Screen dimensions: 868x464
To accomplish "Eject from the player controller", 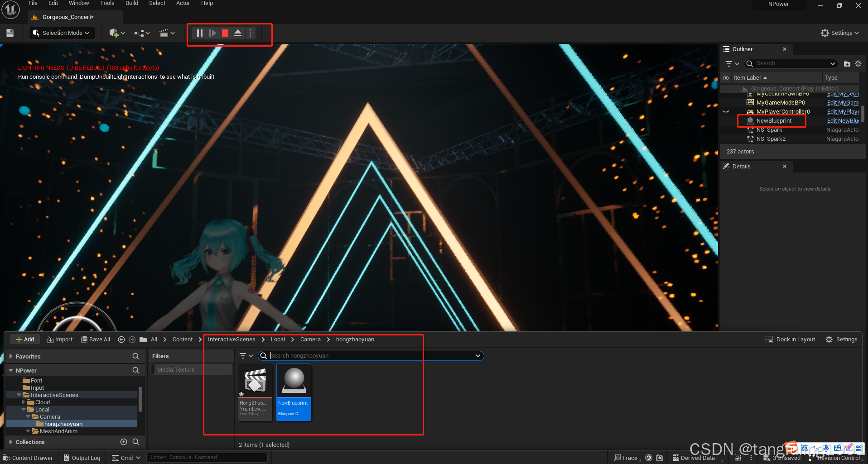I will (x=238, y=33).
